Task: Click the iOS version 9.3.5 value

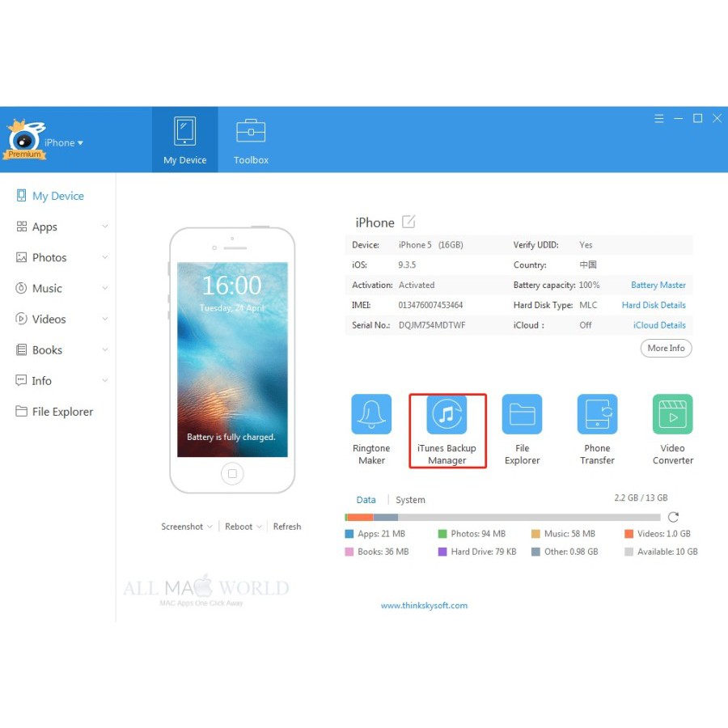Action: pos(407,265)
